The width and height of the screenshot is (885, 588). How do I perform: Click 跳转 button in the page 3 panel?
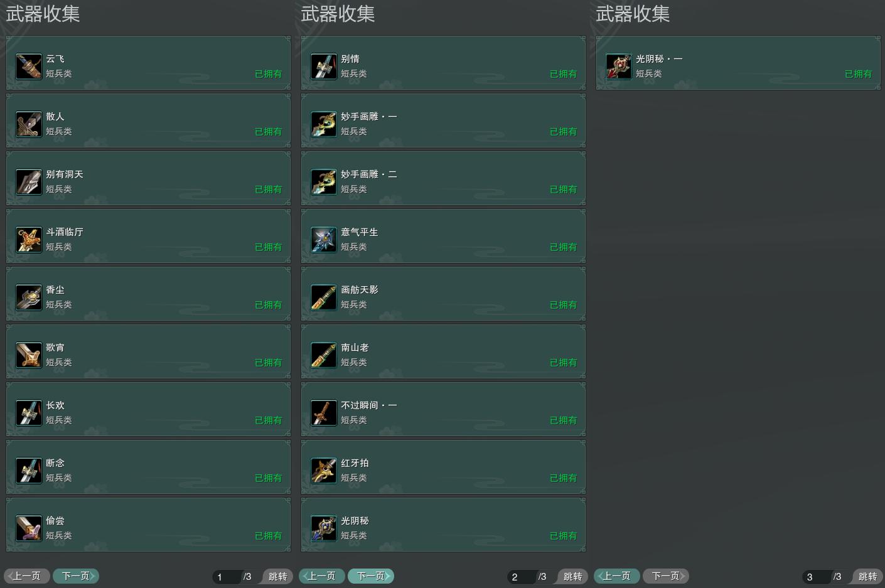click(x=867, y=577)
